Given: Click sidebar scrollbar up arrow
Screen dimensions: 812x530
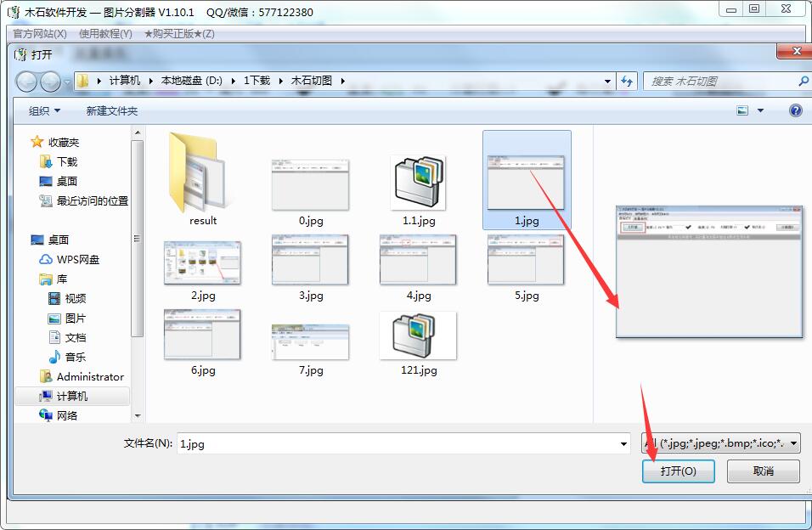Looking at the screenshot, I should point(138,133).
